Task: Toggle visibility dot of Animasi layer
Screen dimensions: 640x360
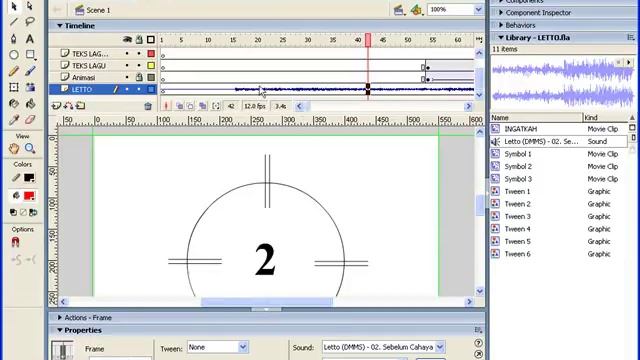Action: [127, 77]
